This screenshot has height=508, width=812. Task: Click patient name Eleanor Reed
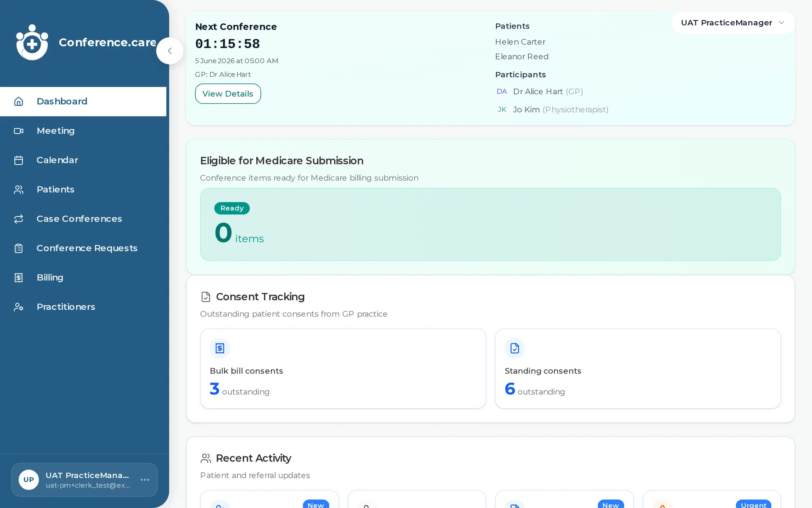pos(522,57)
